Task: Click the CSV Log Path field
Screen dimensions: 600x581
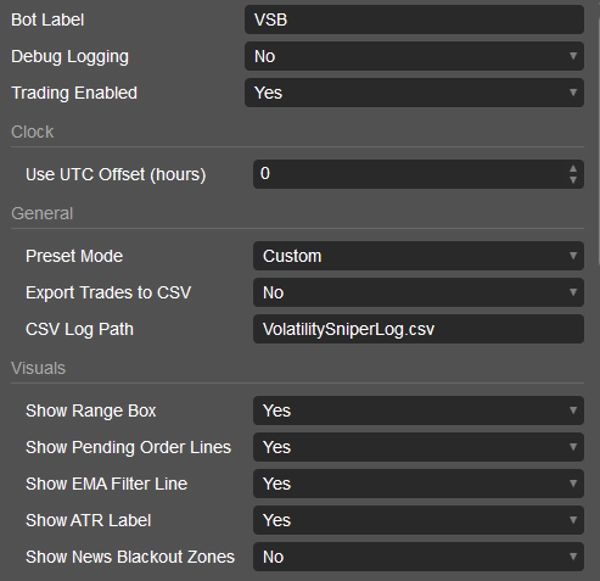Action: pyautogui.click(x=417, y=329)
